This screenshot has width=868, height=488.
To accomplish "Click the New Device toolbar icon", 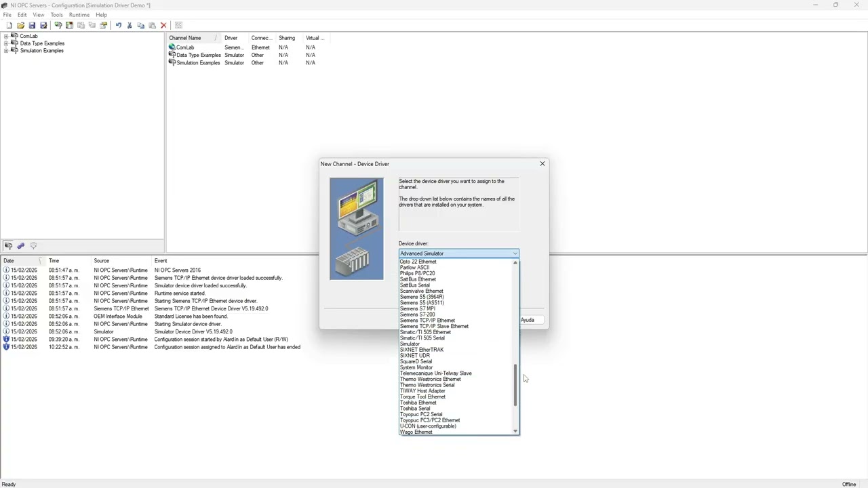I will point(69,26).
